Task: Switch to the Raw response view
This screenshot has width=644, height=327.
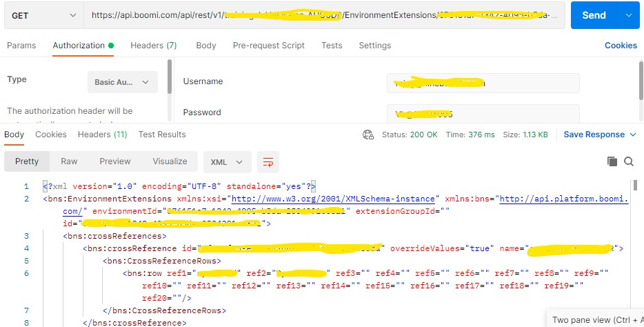Action: 69,161
